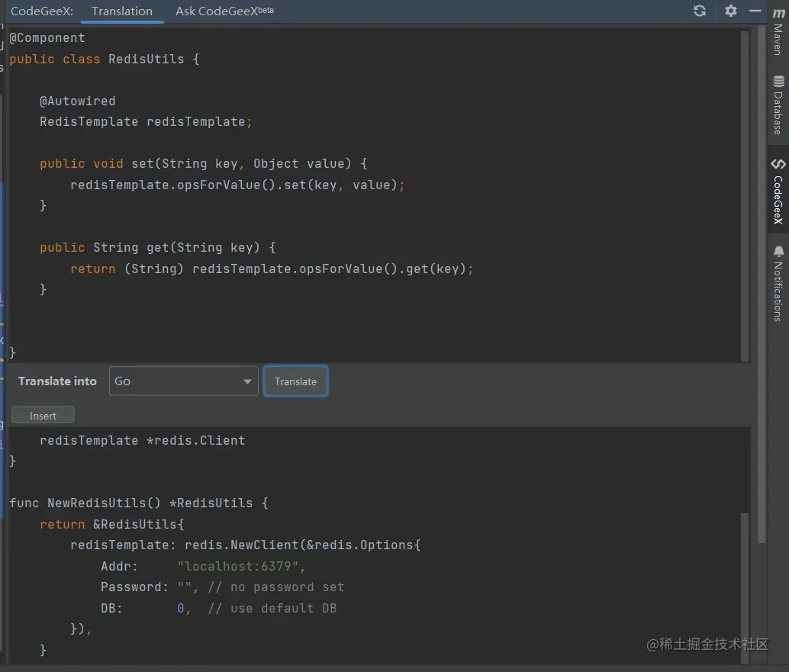Open the Maven tool window

[778, 32]
